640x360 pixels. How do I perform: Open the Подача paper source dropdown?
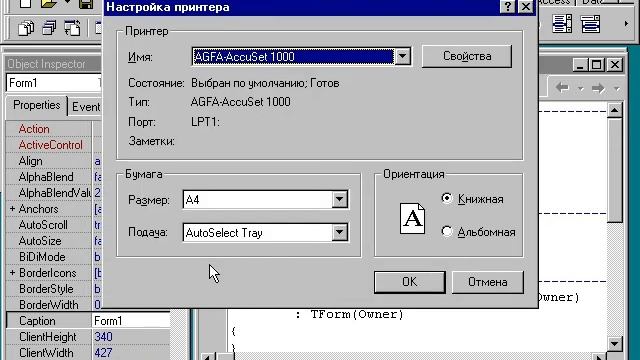click(x=340, y=232)
